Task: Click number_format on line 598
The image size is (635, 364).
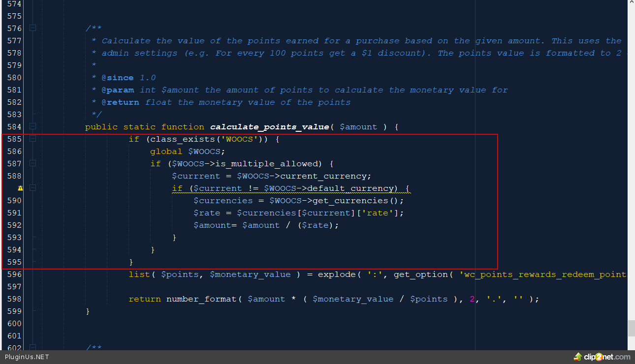Action: (201, 299)
